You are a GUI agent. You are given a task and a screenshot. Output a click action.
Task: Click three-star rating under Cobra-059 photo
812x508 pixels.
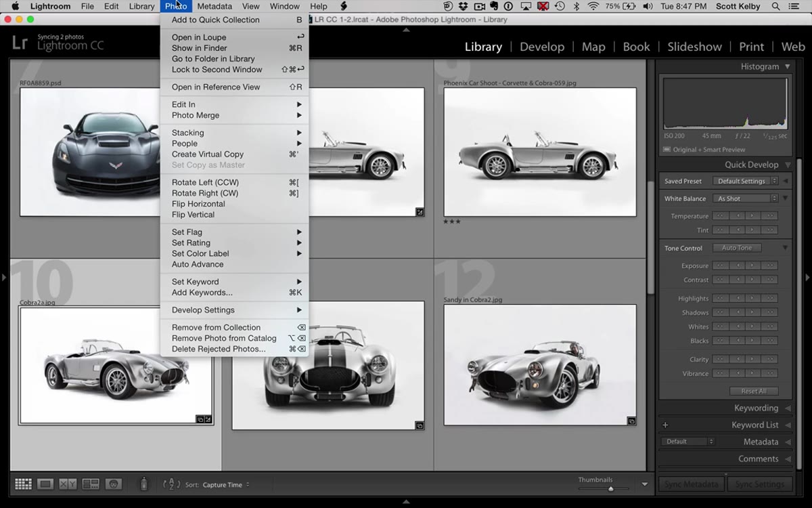point(451,221)
